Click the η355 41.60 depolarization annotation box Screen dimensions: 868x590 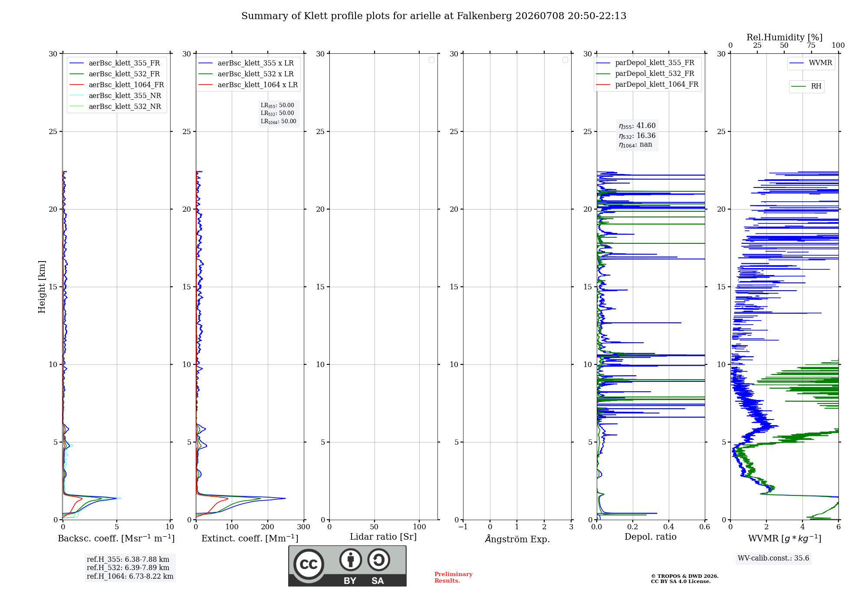point(637,135)
